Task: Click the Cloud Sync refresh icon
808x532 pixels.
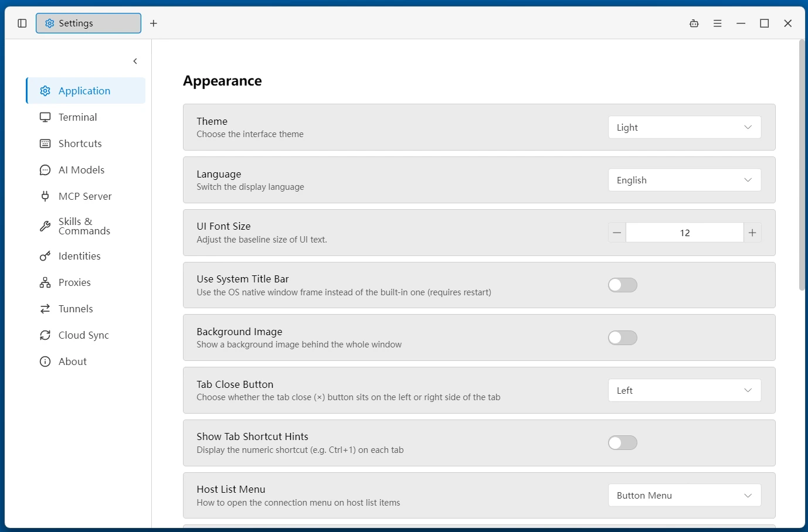Action: point(45,335)
